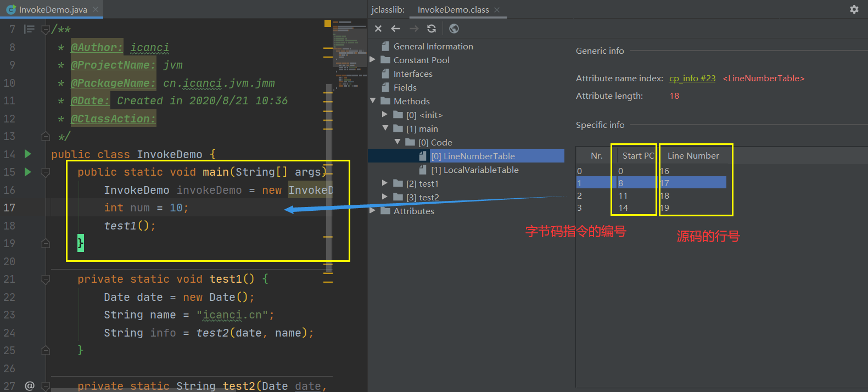Viewport: 868px width, 392px height.
Task: Expand the [2] test1 method node
Action: [385, 183]
